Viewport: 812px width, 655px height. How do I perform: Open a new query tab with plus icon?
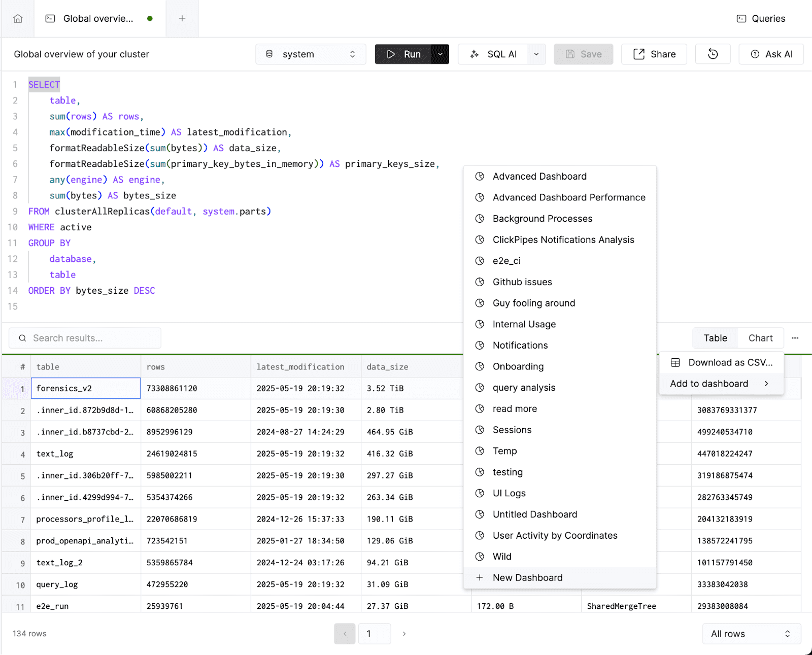click(182, 19)
